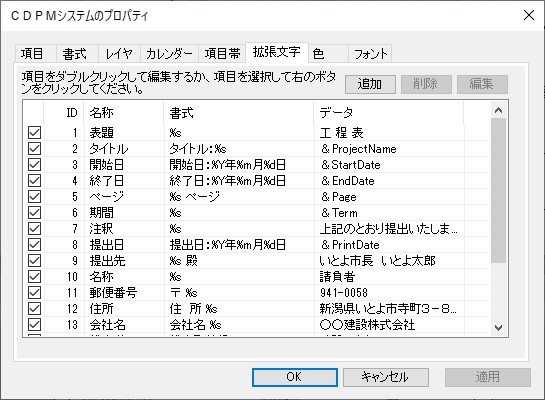The width and height of the screenshot is (545, 400).
Task: Switch to the 書式 tab
Action: click(77, 54)
